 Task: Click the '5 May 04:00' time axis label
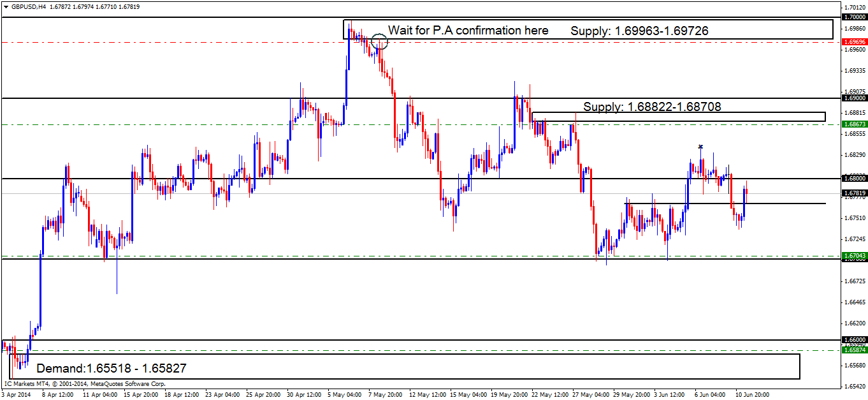click(345, 395)
